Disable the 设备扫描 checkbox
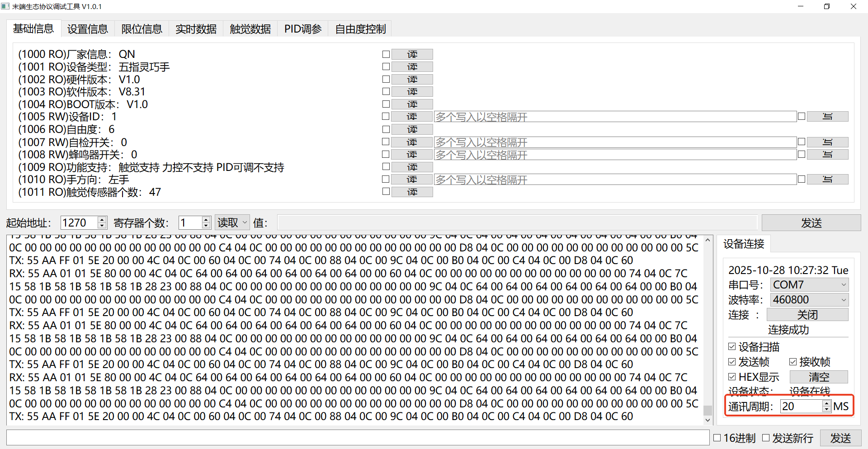Image resolution: width=868 pixels, height=449 pixels. pyautogui.click(x=732, y=346)
